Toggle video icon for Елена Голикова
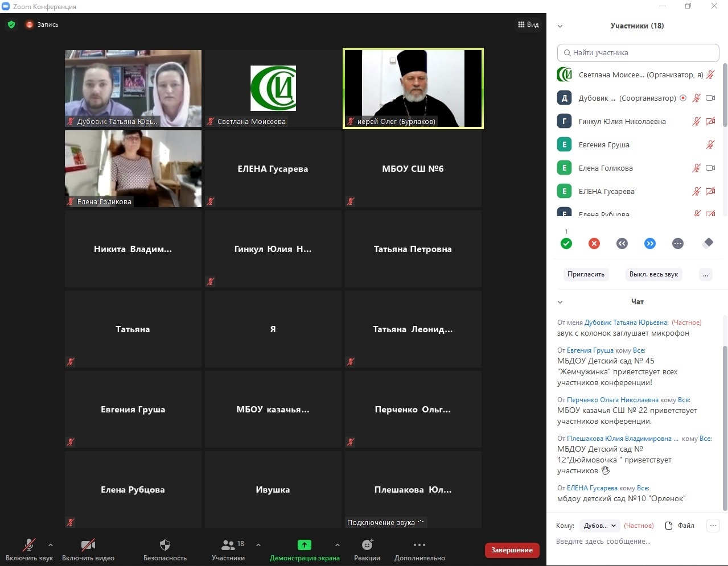Screen dimensions: 728x566 [710, 168]
